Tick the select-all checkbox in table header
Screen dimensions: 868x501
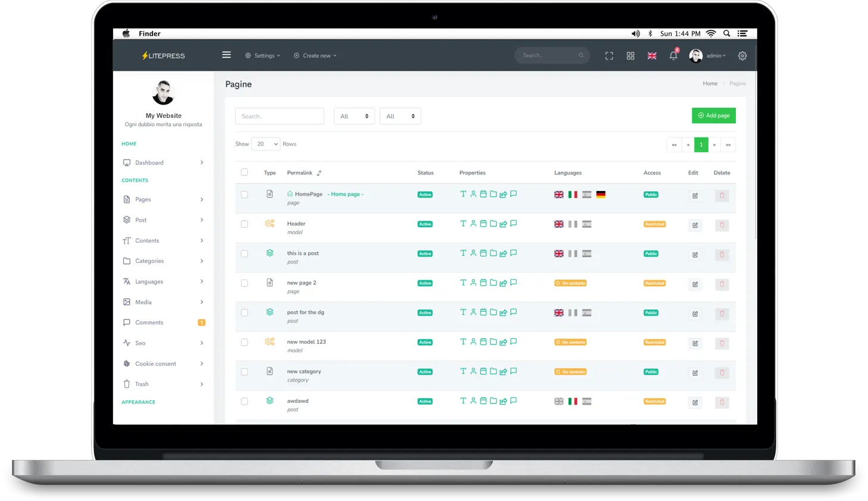click(244, 173)
